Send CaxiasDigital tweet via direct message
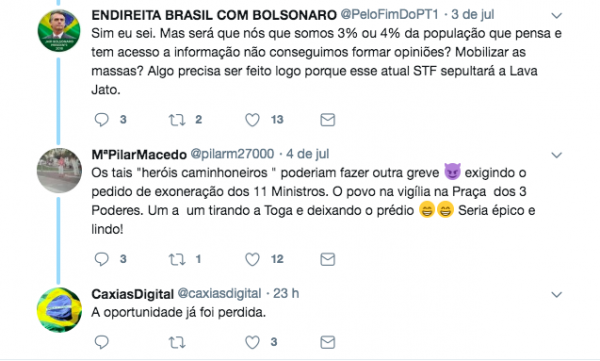Image resolution: width=600 pixels, height=361 pixels. [328, 342]
